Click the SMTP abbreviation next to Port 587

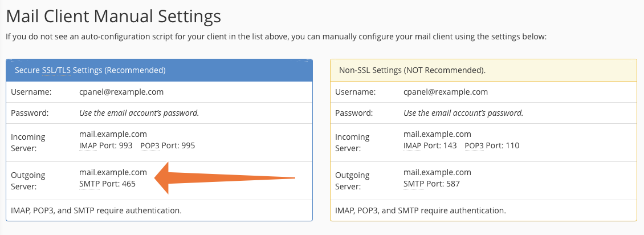click(x=414, y=184)
